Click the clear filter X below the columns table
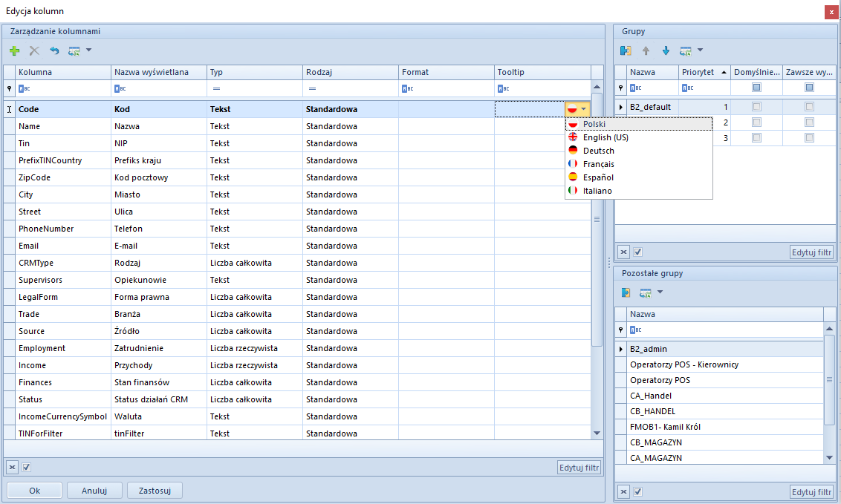Viewport: 841px width, 504px height. pyautogui.click(x=12, y=467)
